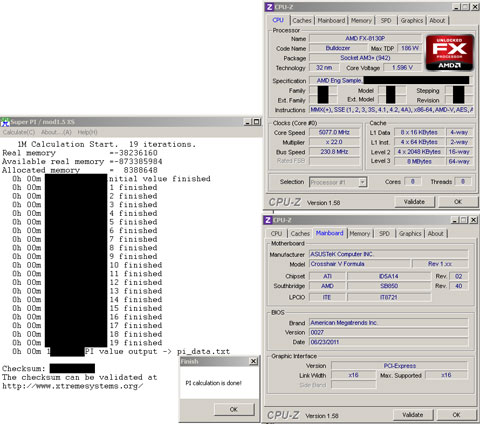Click the Cores count field

coord(413,182)
